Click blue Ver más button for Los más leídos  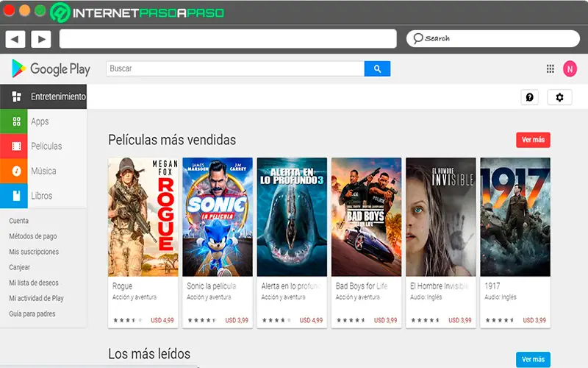(x=533, y=359)
